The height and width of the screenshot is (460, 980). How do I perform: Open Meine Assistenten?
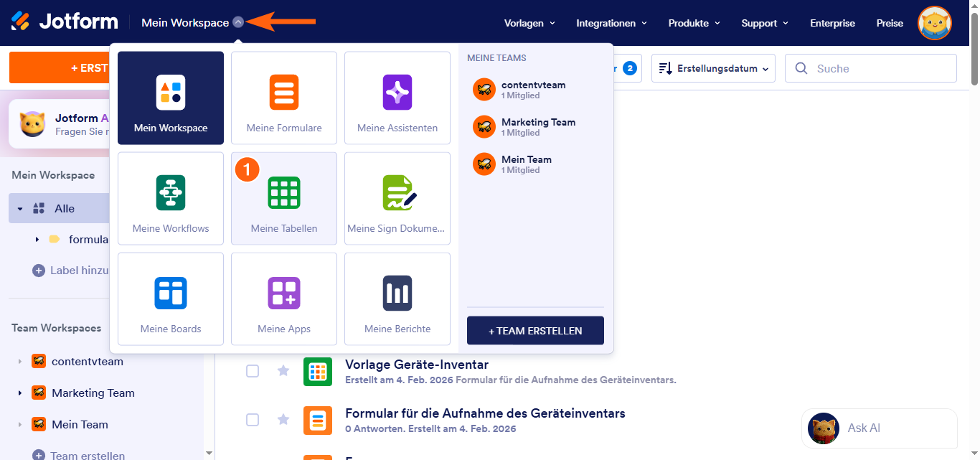[397, 98]
